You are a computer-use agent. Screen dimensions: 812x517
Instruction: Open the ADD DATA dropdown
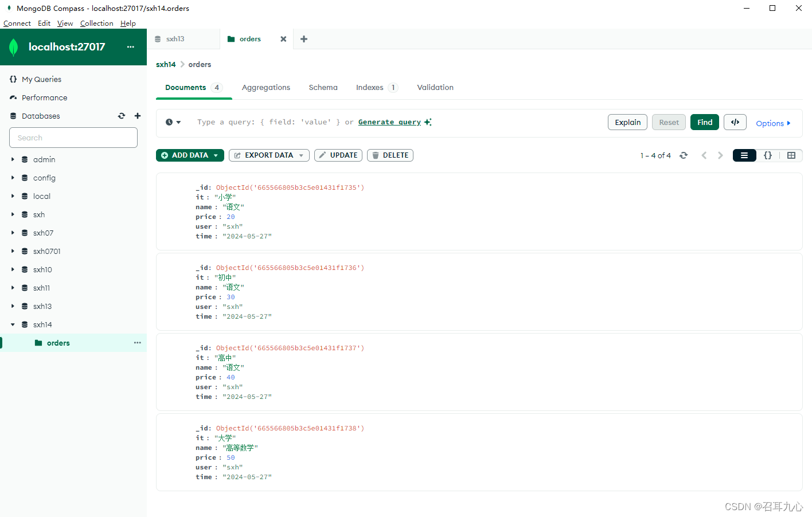(x=190, y=155)
